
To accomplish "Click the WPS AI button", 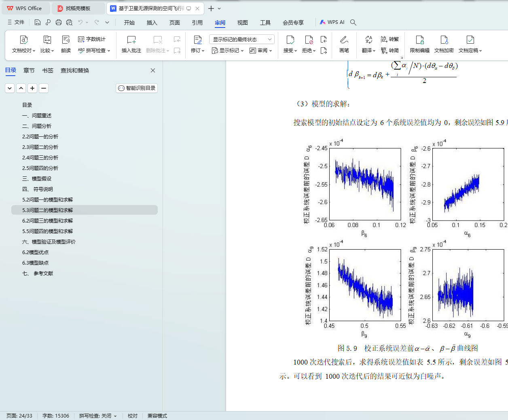I will (332, 22).
